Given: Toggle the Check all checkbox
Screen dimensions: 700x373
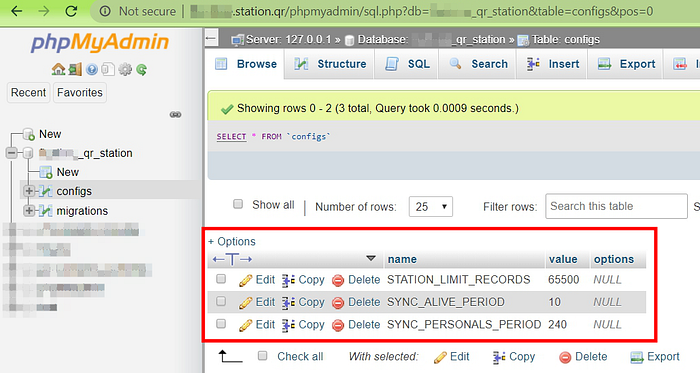Looking at the screenshot, I should pyautogui.click(x=262, y=356).
